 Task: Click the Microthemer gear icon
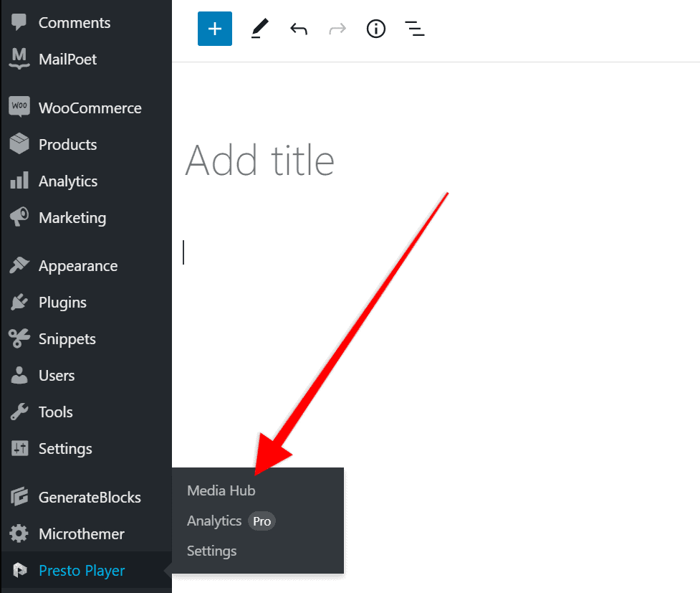tap(18, 533)
